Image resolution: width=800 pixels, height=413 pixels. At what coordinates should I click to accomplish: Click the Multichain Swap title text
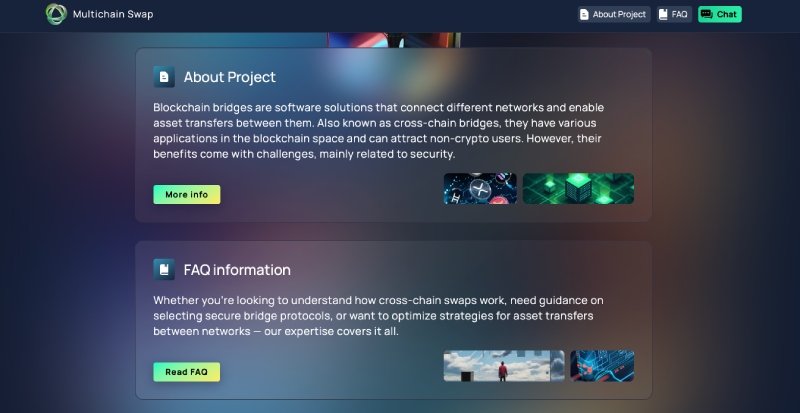click(x=113, y=14)
